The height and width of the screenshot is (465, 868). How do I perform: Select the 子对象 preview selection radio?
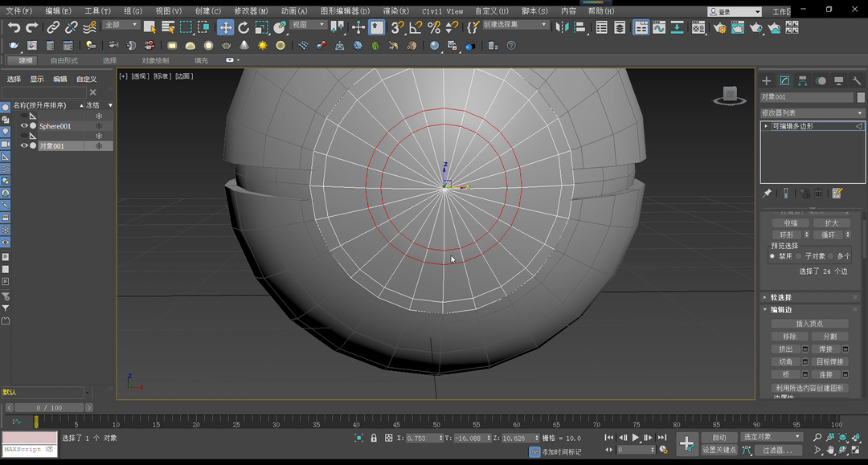tap(799, 256)
